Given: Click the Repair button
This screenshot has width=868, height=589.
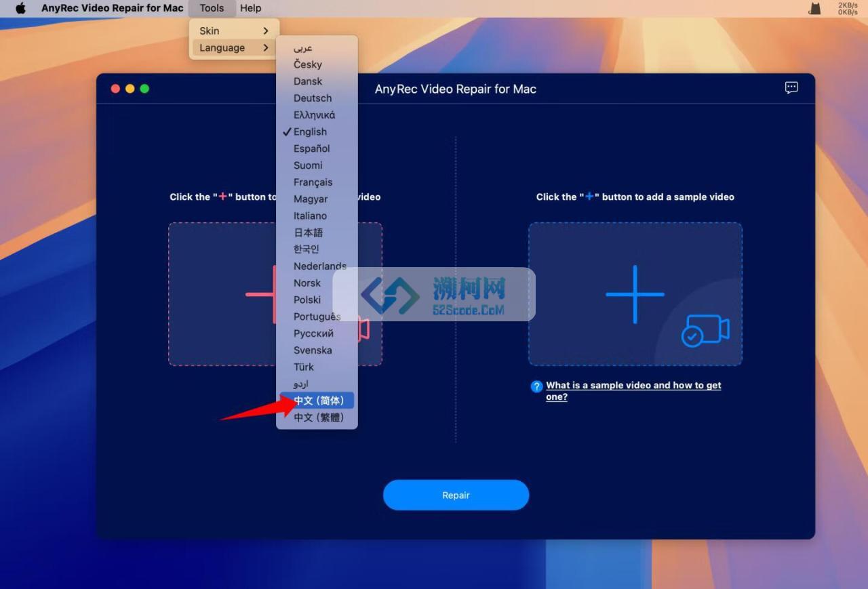Looking at the screenshot, I should [x=456, y=495].
